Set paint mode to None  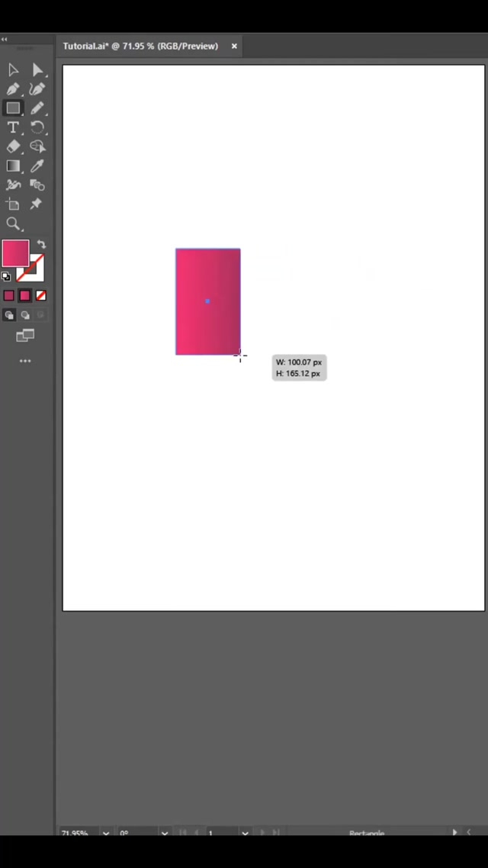[41, 295]
